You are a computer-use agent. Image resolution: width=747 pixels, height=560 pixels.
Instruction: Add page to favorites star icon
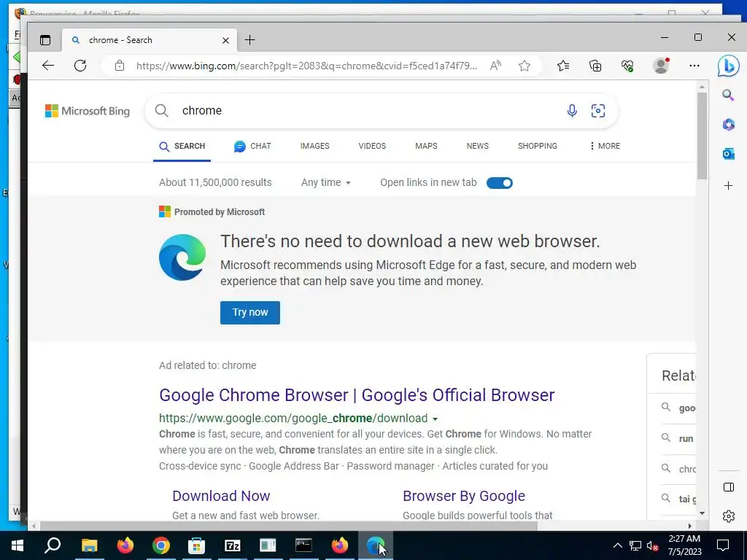[x=525, y=66]
